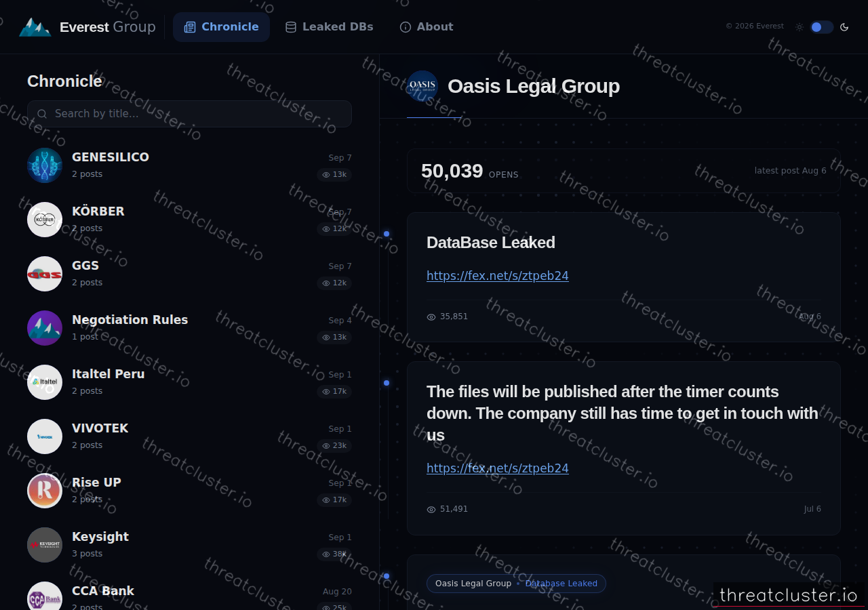
Task: Click the Keysight logo avatar
Action: 45,545
